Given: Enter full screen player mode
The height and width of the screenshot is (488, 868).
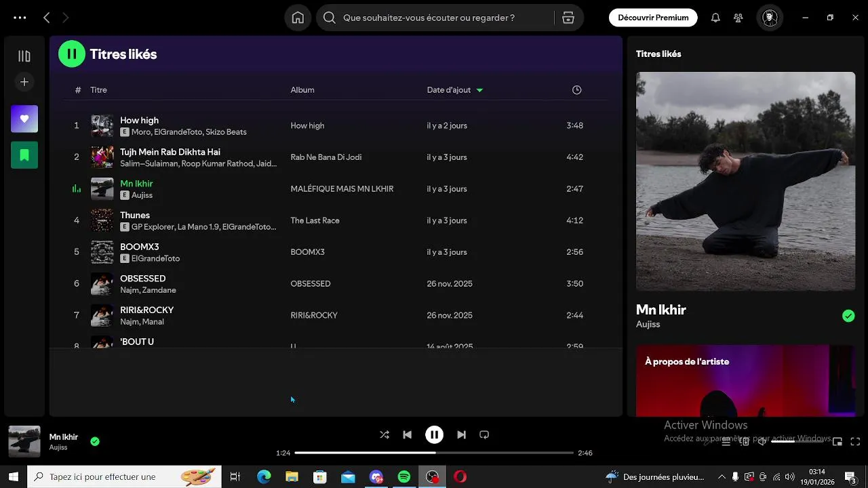Looking at the screenshot, I should [x=856, y=442].
